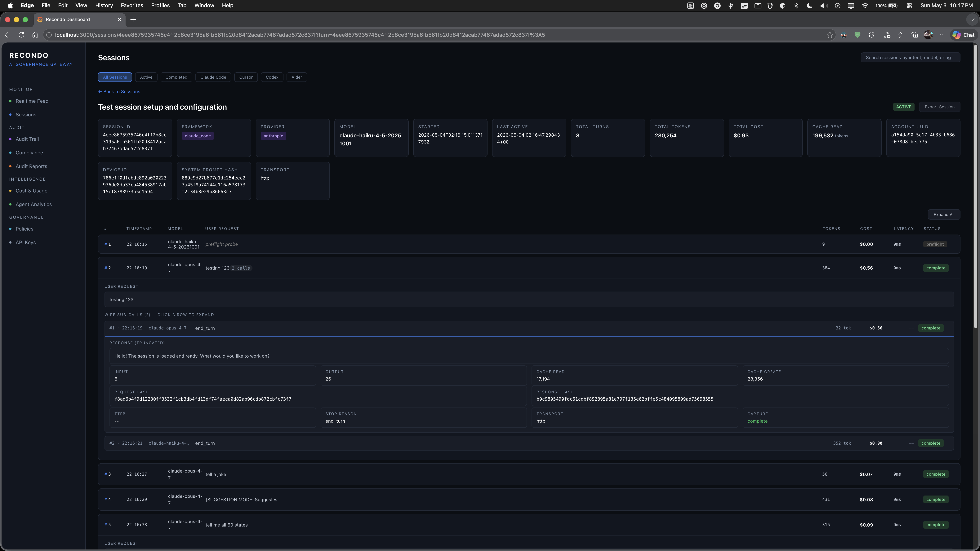Filter sessions by Codex
Screen dimensions: 980x551
click(272, 77)
